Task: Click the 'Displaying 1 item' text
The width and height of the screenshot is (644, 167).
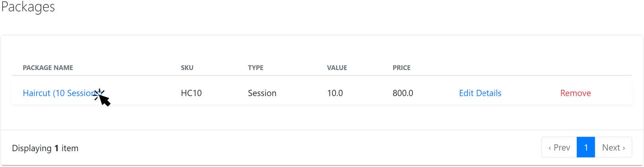Action: (x=45, y=148)
